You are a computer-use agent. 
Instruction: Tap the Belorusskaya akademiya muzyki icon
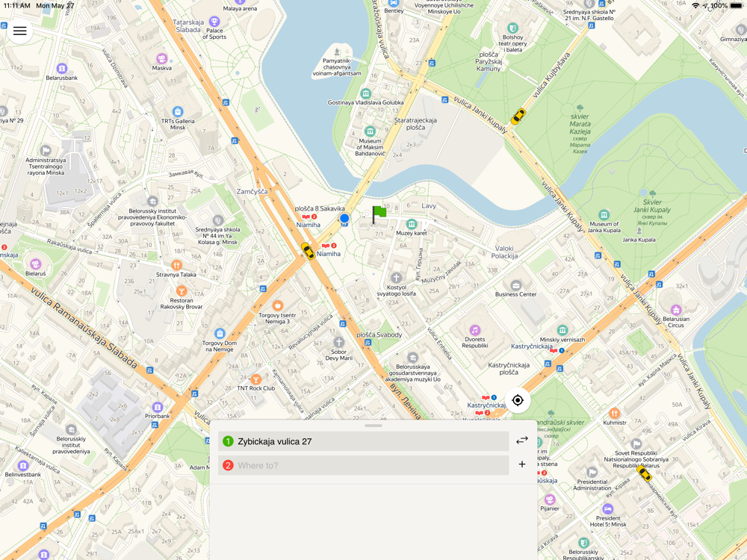point(412,358)
